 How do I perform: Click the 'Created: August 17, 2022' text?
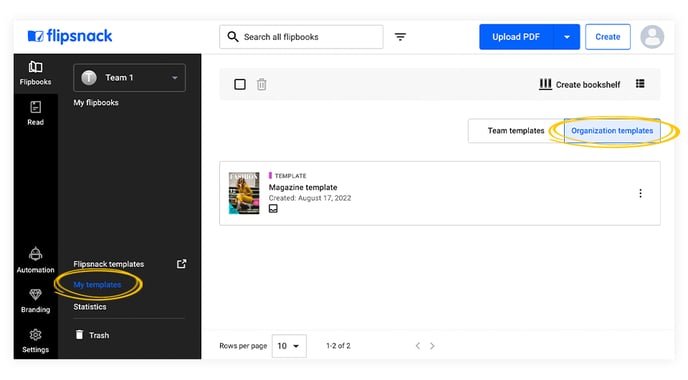(310, 198)
